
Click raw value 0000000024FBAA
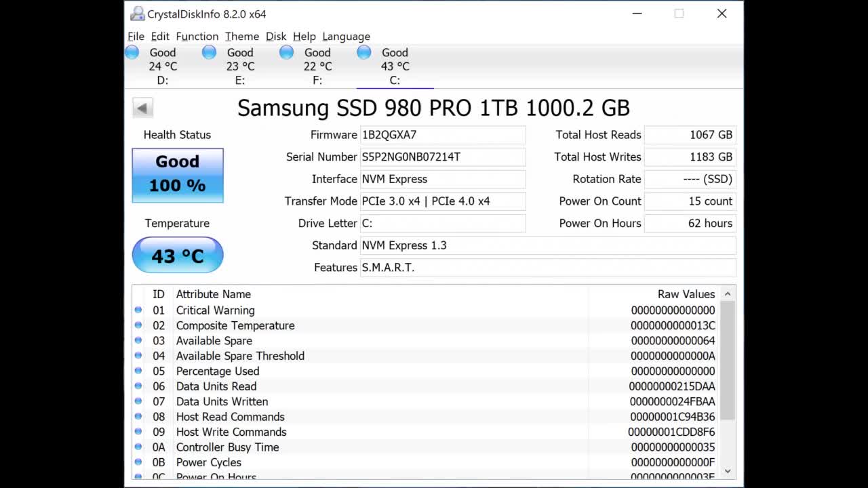[x=672, y=401]
